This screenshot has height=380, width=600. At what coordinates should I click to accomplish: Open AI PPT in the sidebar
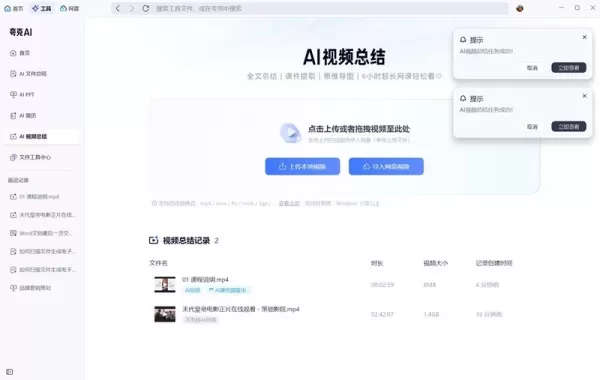(41, 95)
